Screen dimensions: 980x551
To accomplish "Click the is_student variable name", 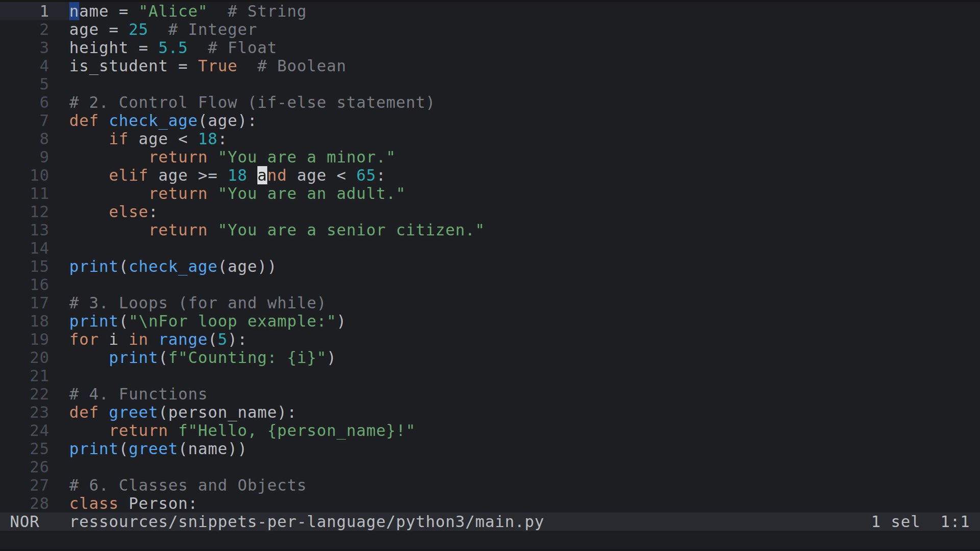I will click(x=118, y=66).
